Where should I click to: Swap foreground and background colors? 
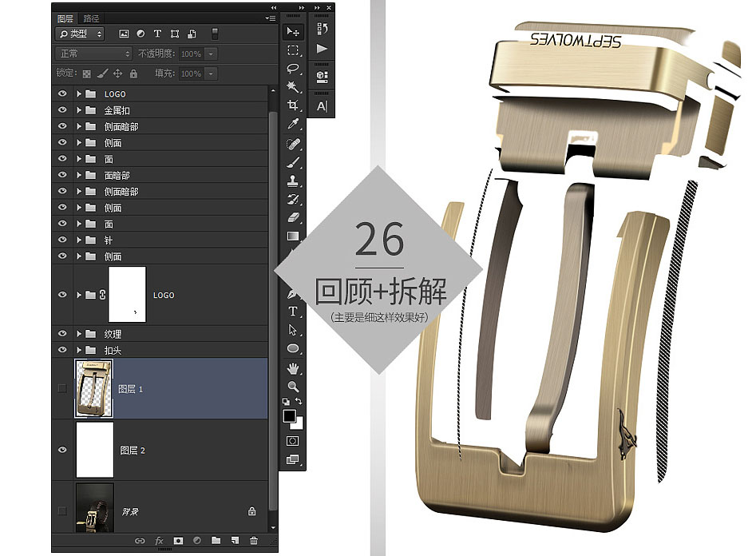[x=299, y=401]
